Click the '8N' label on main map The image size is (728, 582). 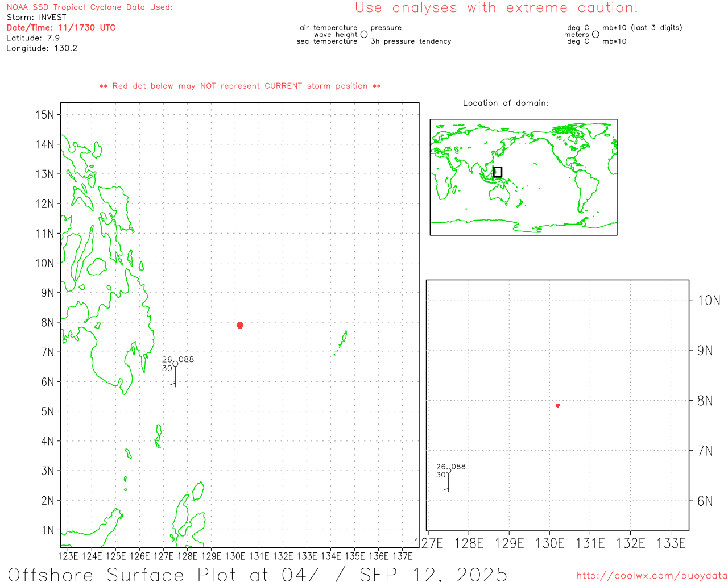(47, 323)
